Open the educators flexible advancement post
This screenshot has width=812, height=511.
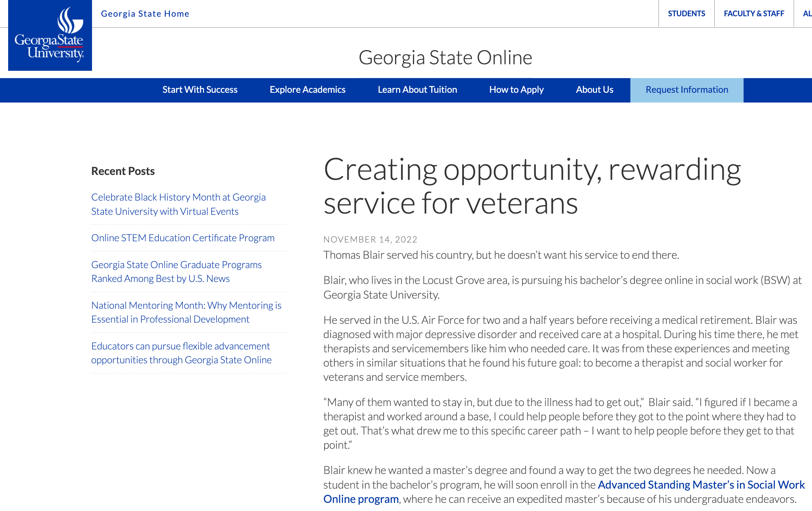(180, 353)
